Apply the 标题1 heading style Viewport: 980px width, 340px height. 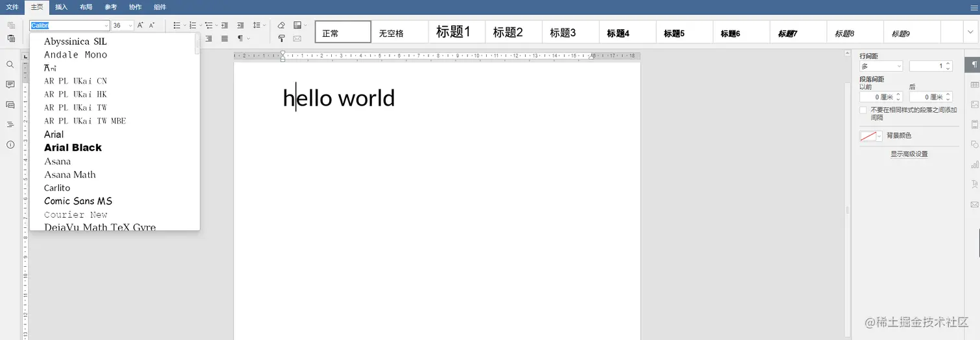click(457, 32)
